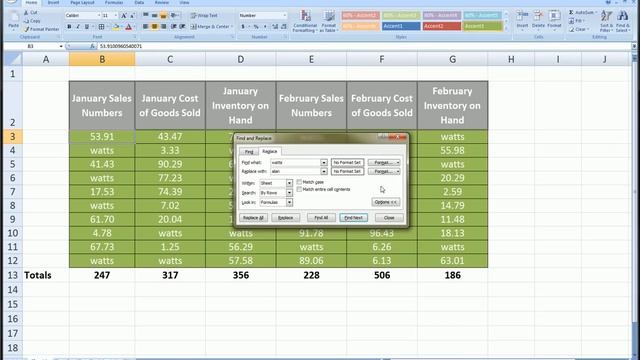Click the Copy icon in ribbon

coord(26,21)
